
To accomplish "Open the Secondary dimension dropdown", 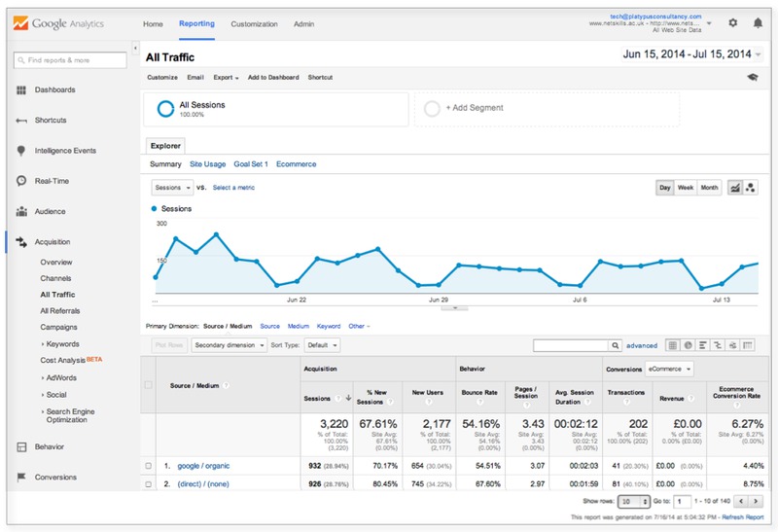I will pos(230,345).
